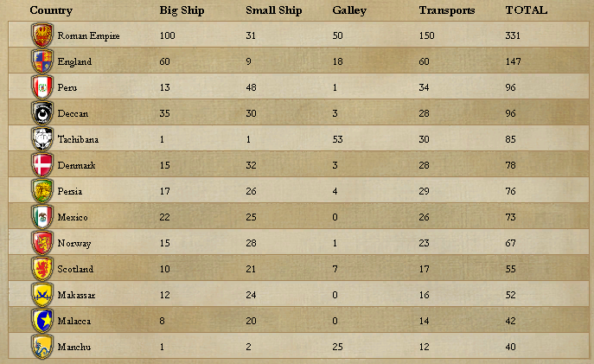
Task: Click England's coat of arms shield
Action: [x=42, y=61]
